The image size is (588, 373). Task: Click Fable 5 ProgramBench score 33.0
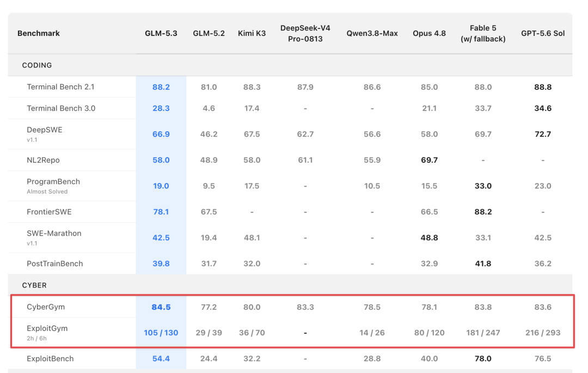point(483,186)
